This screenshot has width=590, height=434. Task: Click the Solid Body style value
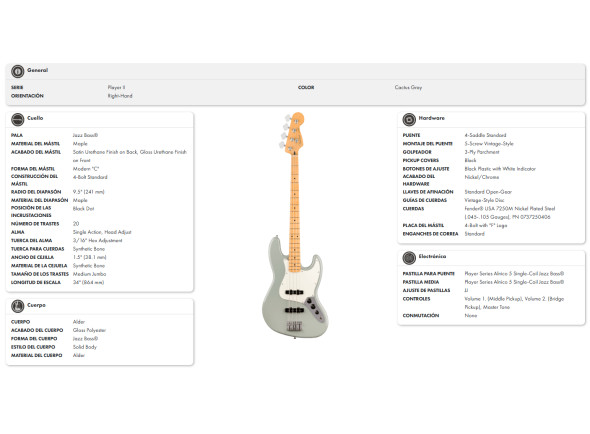(x=85, y=347)
